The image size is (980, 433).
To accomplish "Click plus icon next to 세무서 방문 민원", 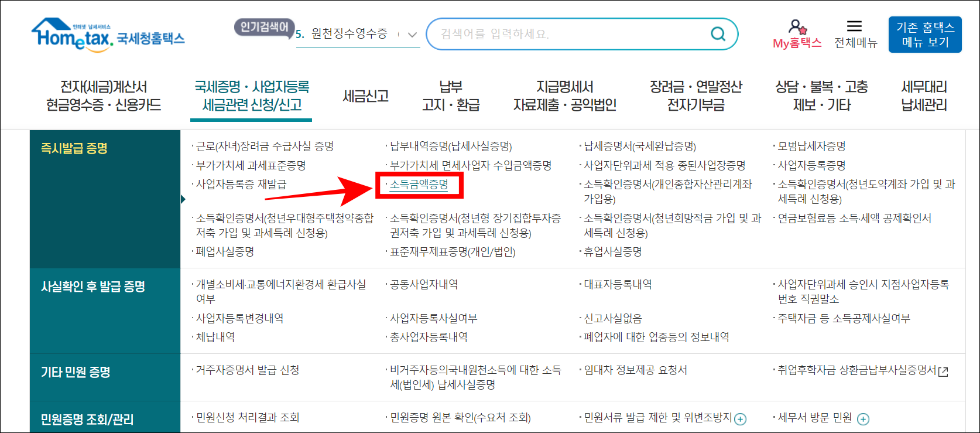I will [x=863, y=419].
